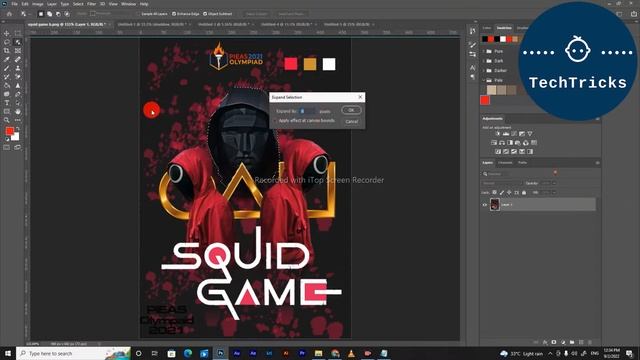
Task: Choose Intersect with selection mode icon
Action: click(67, 14)
